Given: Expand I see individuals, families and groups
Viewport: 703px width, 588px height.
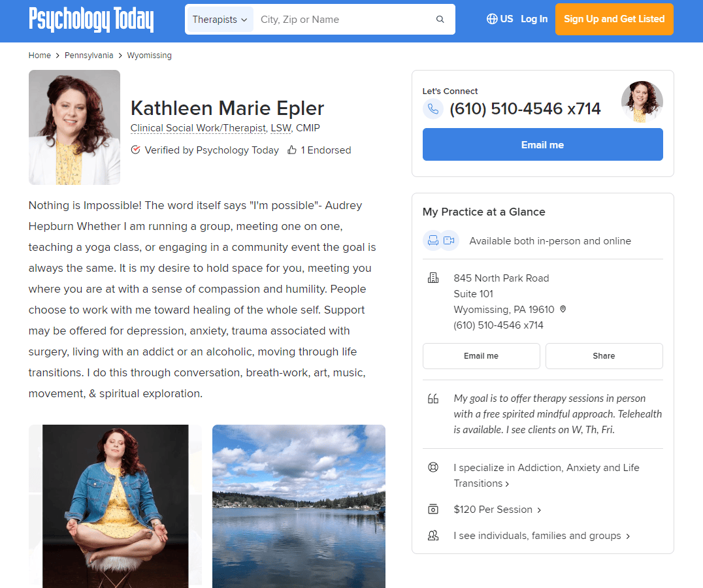Looking at the screenshot, I should coord(542,536).
